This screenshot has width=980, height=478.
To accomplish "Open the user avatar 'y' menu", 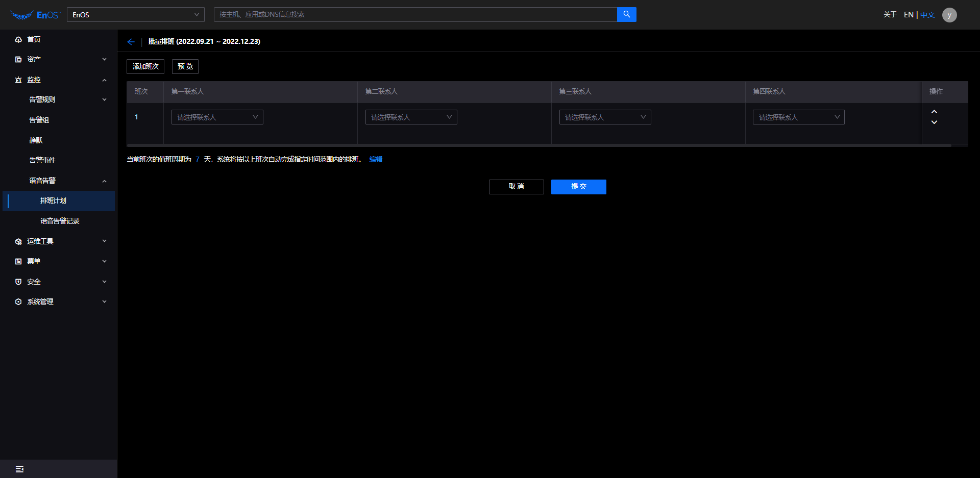I will click(949, 15).
